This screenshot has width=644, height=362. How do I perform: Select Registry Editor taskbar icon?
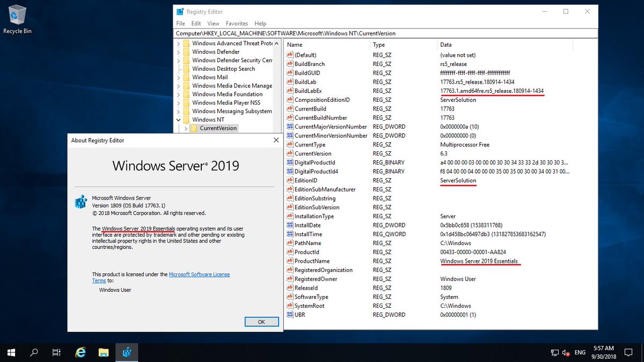(x=127, y=352)
